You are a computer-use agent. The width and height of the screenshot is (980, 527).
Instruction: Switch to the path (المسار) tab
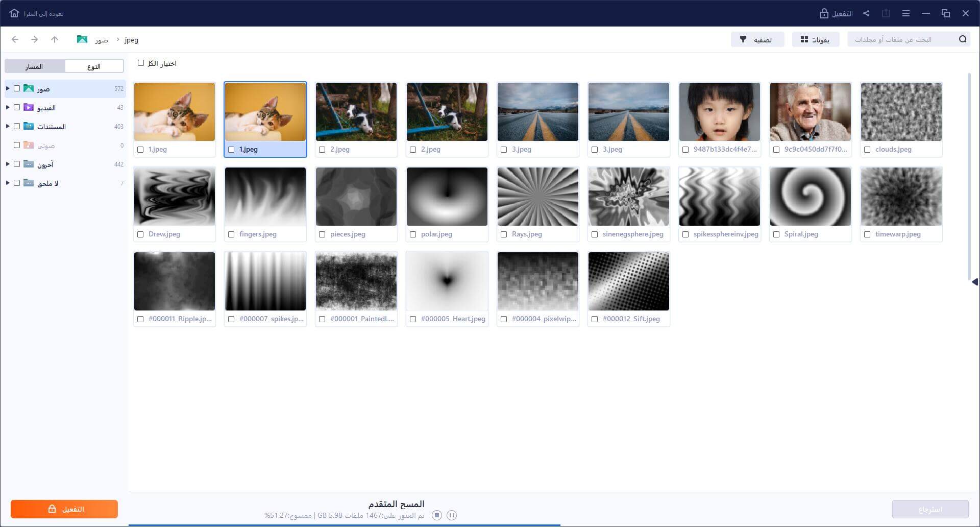tap(34, 66)
